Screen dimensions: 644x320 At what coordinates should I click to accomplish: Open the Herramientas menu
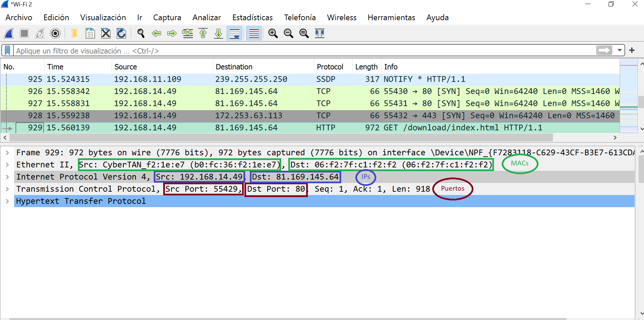pos(391,18)
